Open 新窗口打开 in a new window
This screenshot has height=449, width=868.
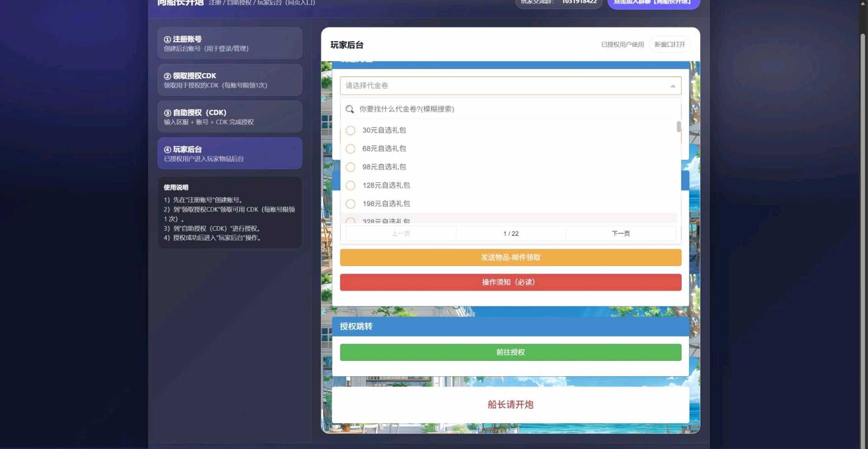coord(670,44)
